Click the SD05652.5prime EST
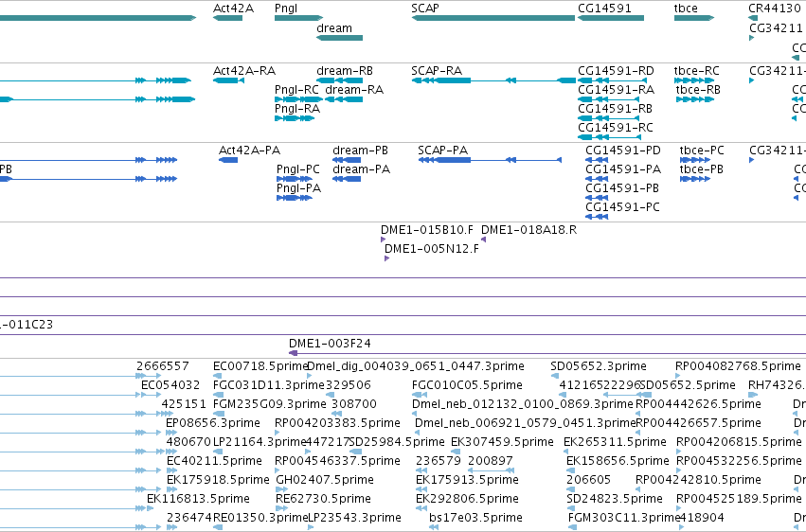806x532 pixels. point(646,395)
